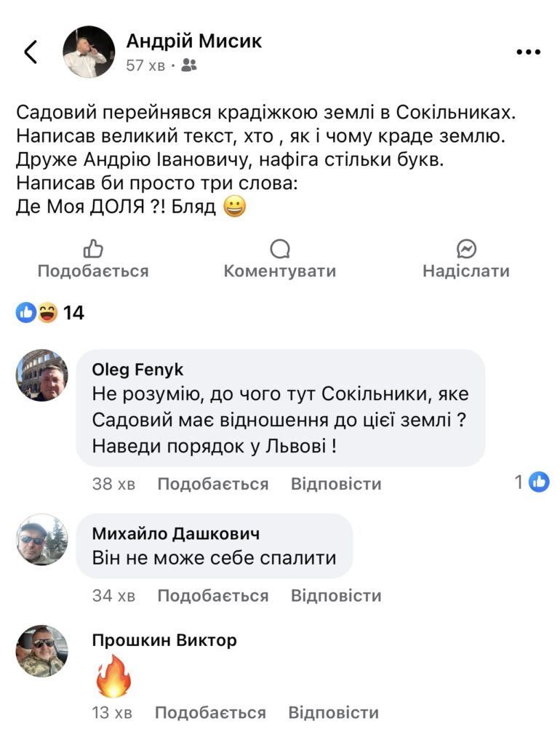
Task: Like Михайло Дашкович's comment via Подобається
Action: pyautogui.click(x=213, y=596)
